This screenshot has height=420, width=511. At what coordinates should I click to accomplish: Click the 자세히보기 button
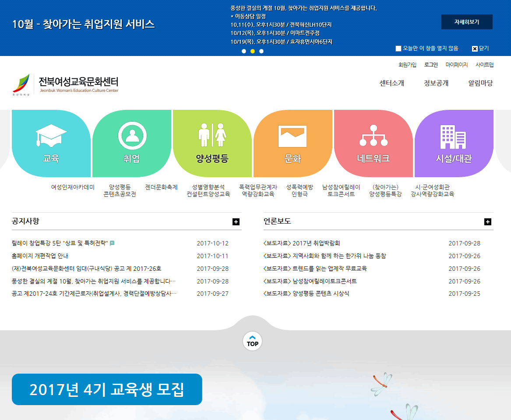point(467,22)
